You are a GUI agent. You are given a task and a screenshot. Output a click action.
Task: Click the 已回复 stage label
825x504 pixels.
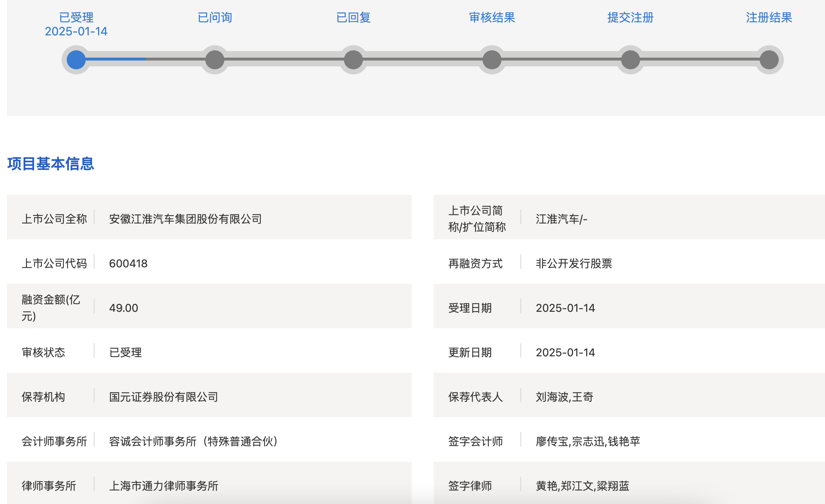[x=353, y=18]
